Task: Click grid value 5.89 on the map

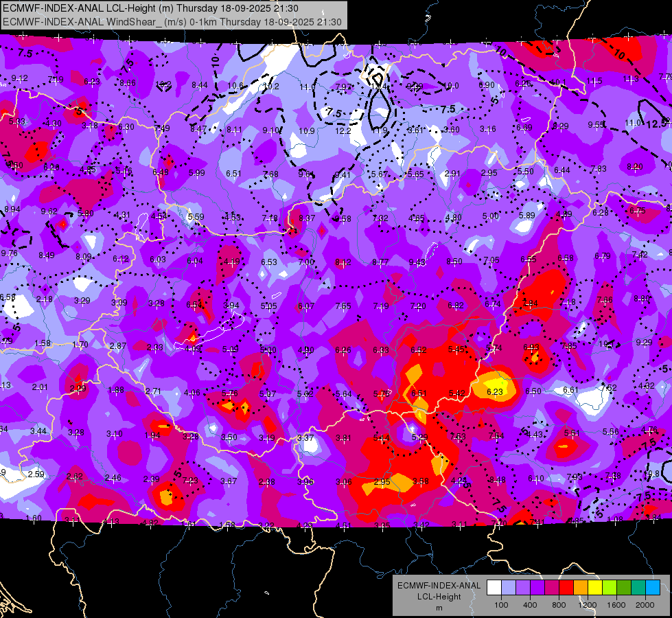Action: pyautogui.click(x=526, y=216)
